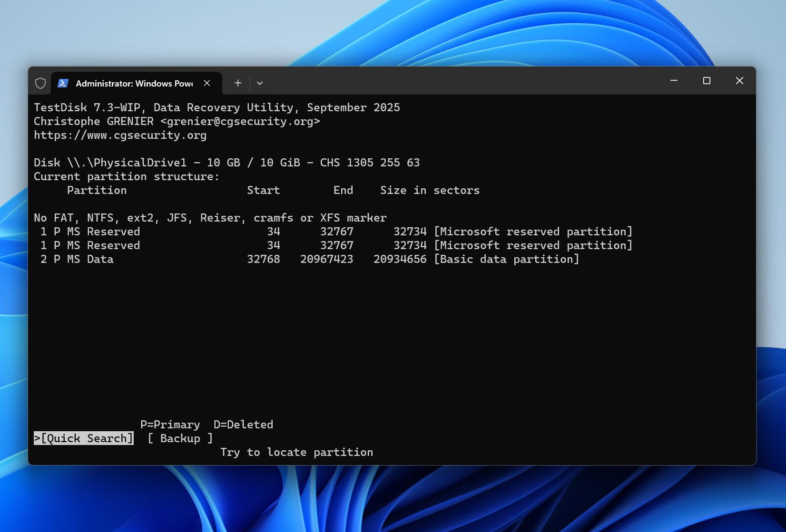Click the Disk \\.\PhysicalDrive1 line
Viewport: 786px width, 532px height.
(227, 163)
